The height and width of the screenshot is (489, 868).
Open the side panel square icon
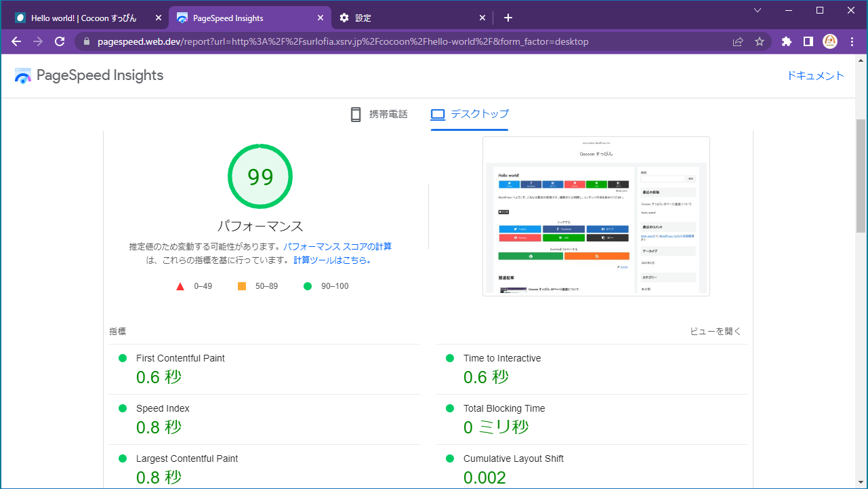(x=807, y=41)
